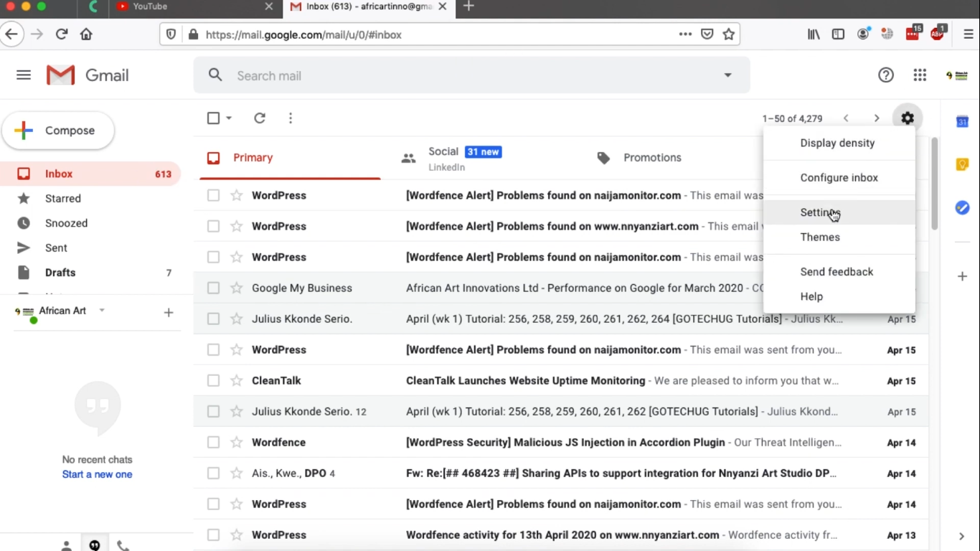Go to older messages arrow

coord(877,118)
